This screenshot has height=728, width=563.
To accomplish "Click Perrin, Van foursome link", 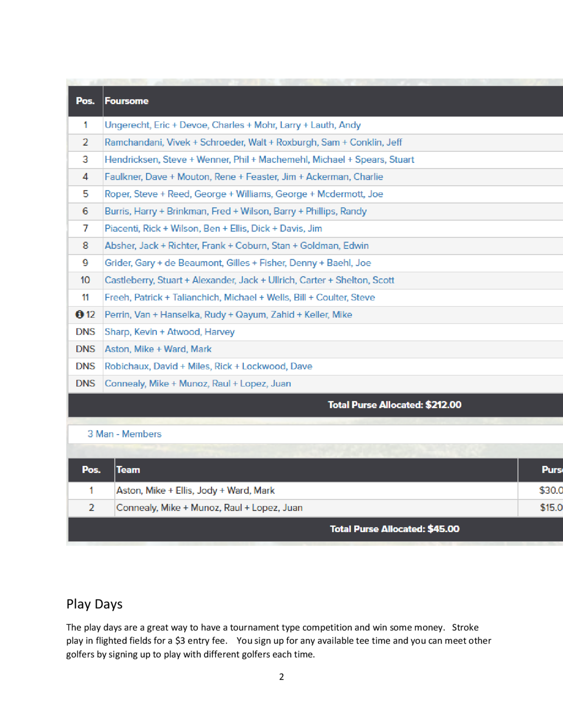I will [228, 315].
